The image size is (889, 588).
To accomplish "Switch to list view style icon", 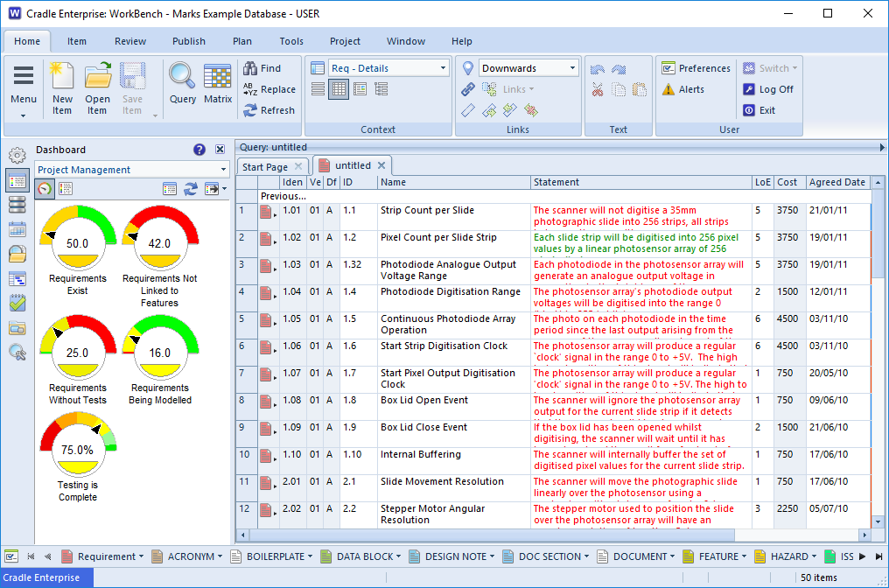I will [x=318, y=89].
